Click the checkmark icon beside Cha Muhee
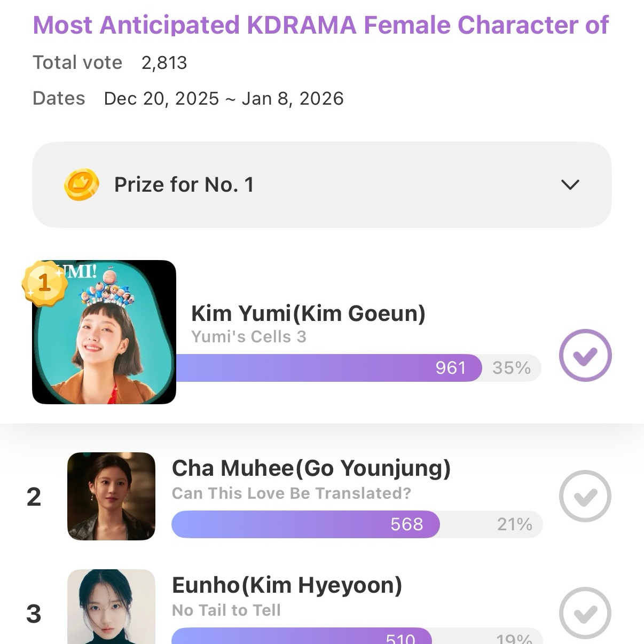The width and height of the screenshot is (644, 644). point(585,496)
